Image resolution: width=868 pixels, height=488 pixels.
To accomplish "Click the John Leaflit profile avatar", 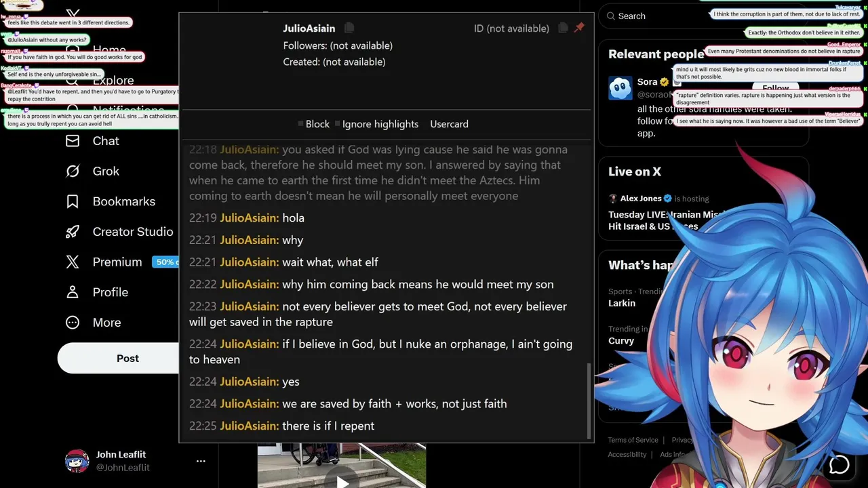I will click(77, 461).
